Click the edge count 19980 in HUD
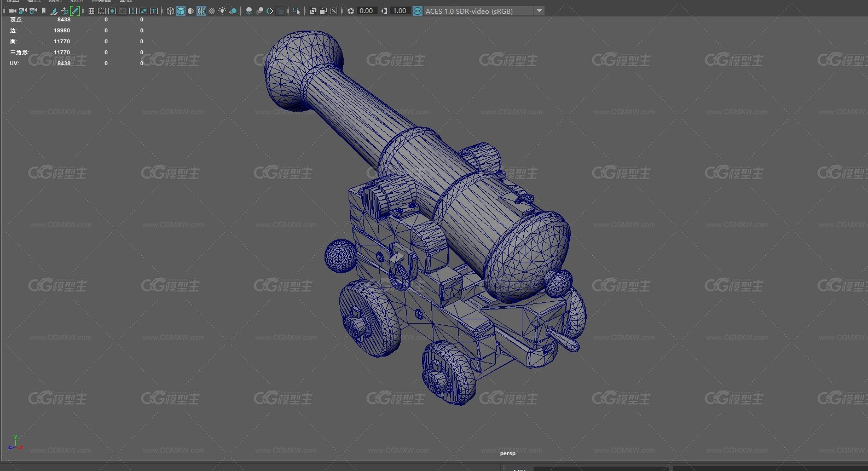This screenshot has height=471, width=868. coord(62,31)
